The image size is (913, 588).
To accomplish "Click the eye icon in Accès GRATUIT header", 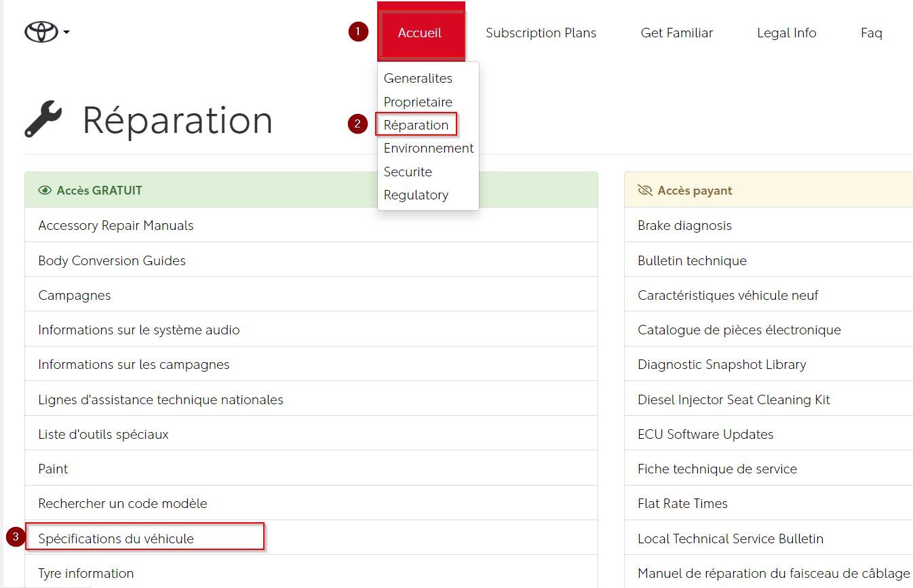I will coord(45,191).
